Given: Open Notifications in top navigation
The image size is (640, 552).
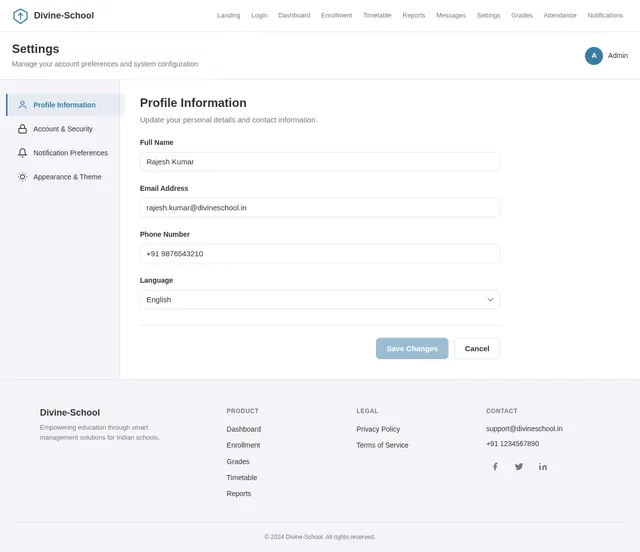Looking at the screenshot, I should click(x=605, y=16).
